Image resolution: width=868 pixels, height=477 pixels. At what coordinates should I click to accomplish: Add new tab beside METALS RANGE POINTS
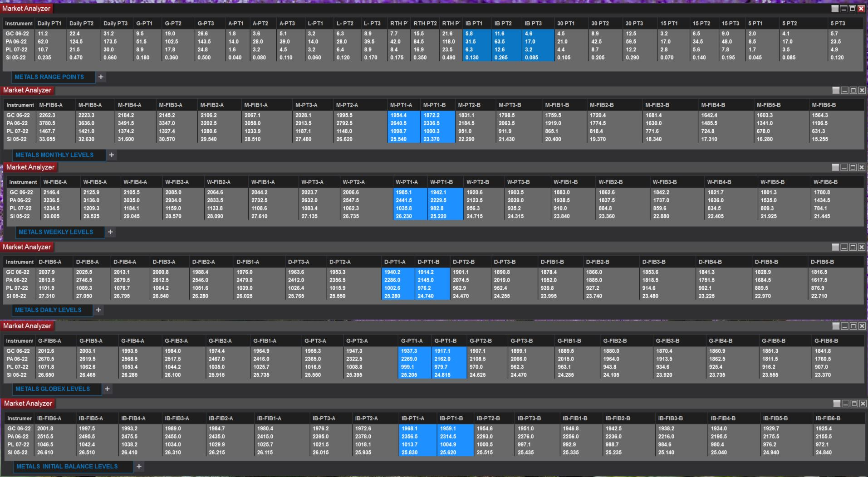101,77
